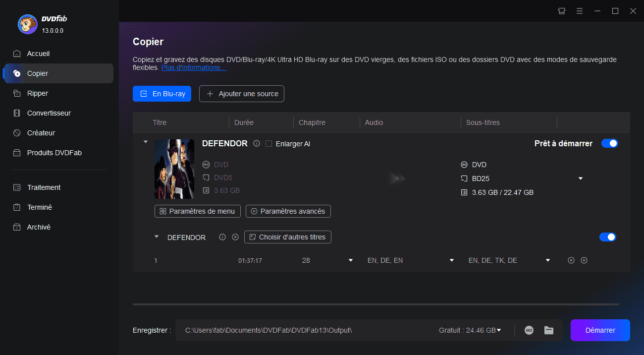This screenshot has width=644, height=355.
Task: Toggle the DEFENDOR title row switch
Action: tap(607, 237)
